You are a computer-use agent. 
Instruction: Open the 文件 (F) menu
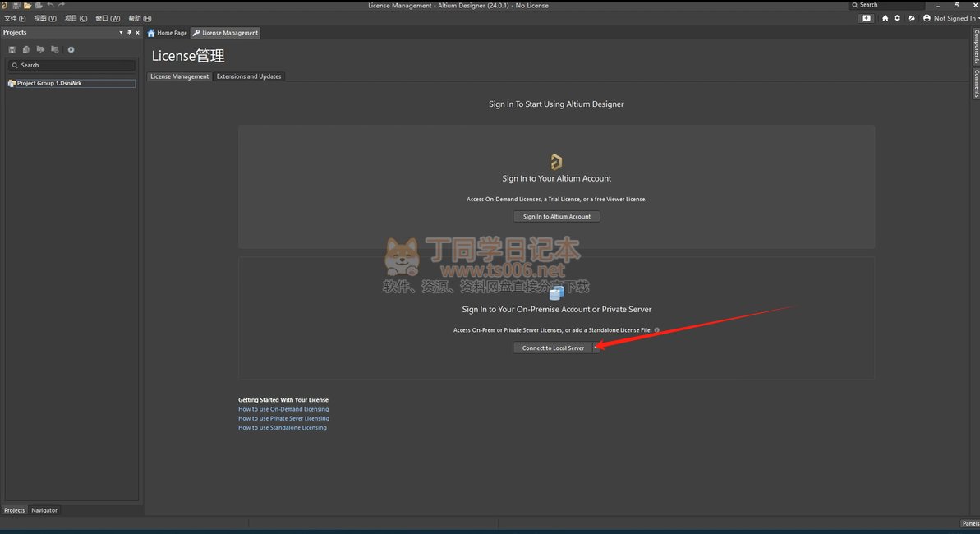(x=15, y=18)
